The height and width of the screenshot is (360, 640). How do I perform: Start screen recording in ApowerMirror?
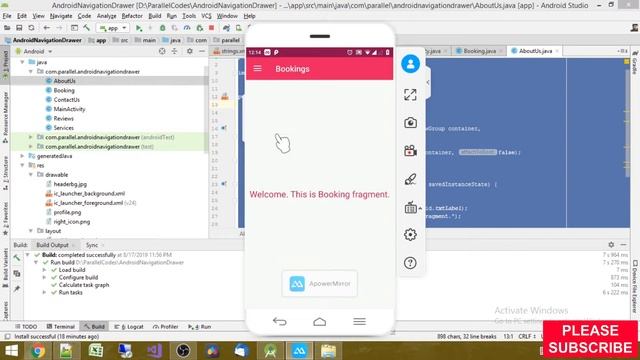coord(410,151)
